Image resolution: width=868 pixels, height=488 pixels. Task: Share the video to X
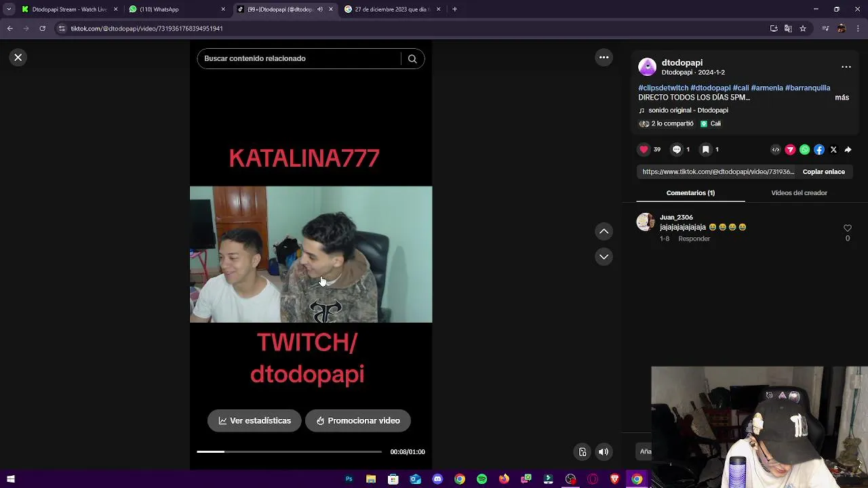pos(833,150)
